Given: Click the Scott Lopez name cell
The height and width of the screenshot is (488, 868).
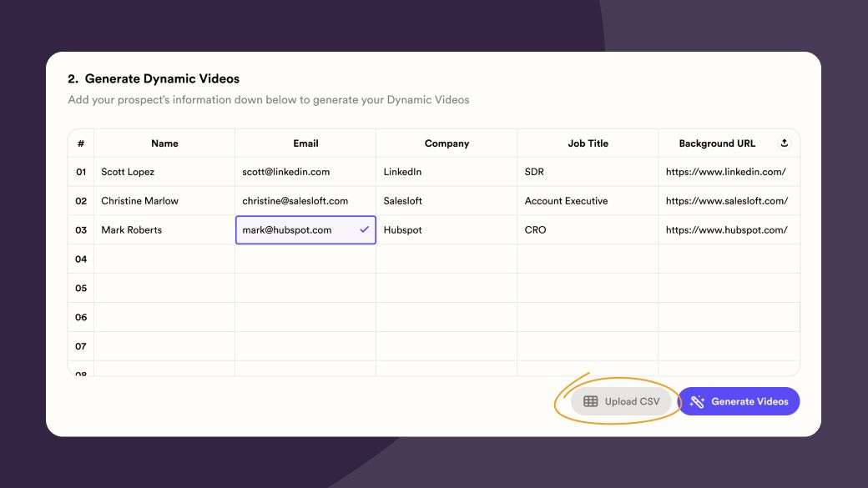Looking at the screenshot, I should (x=164, y=172).
